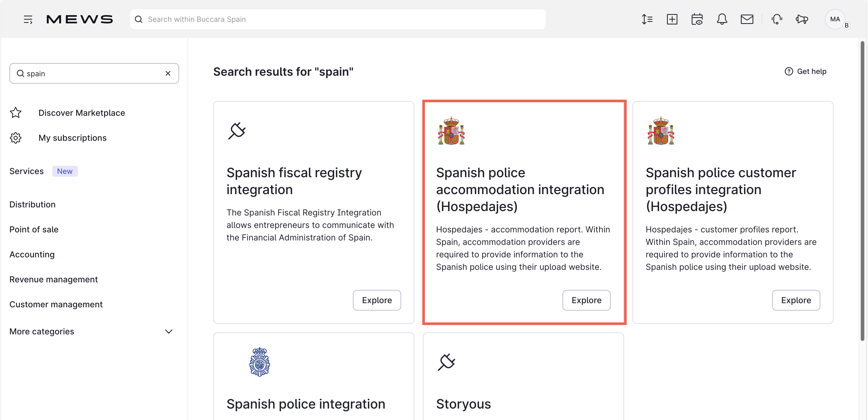Select the Customer management category
This screenshot has width=868, height=420.
tap(56, 304)
